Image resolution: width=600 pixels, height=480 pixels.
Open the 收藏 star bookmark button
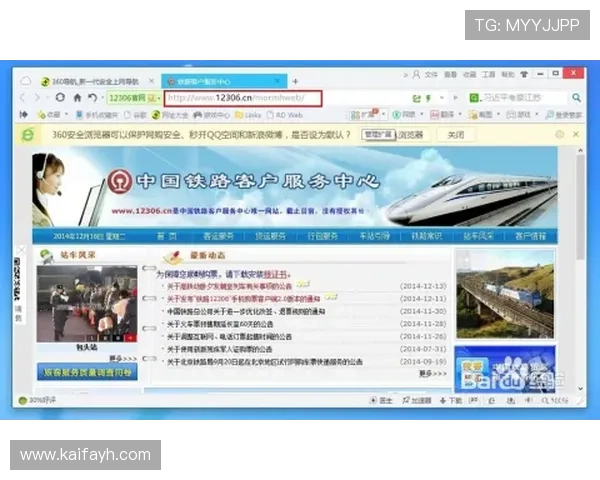coord(49,114)
